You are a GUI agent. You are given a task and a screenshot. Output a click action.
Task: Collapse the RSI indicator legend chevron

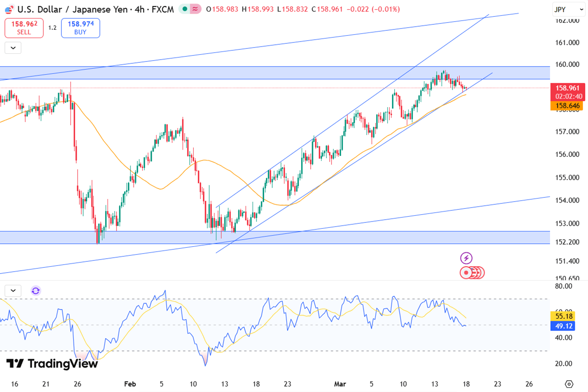[x=13, y=291]
